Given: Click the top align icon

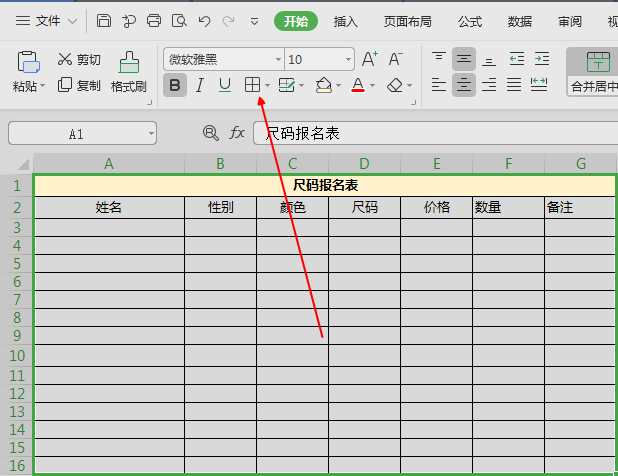Looking at the screenshot, I should click(439, 59).
